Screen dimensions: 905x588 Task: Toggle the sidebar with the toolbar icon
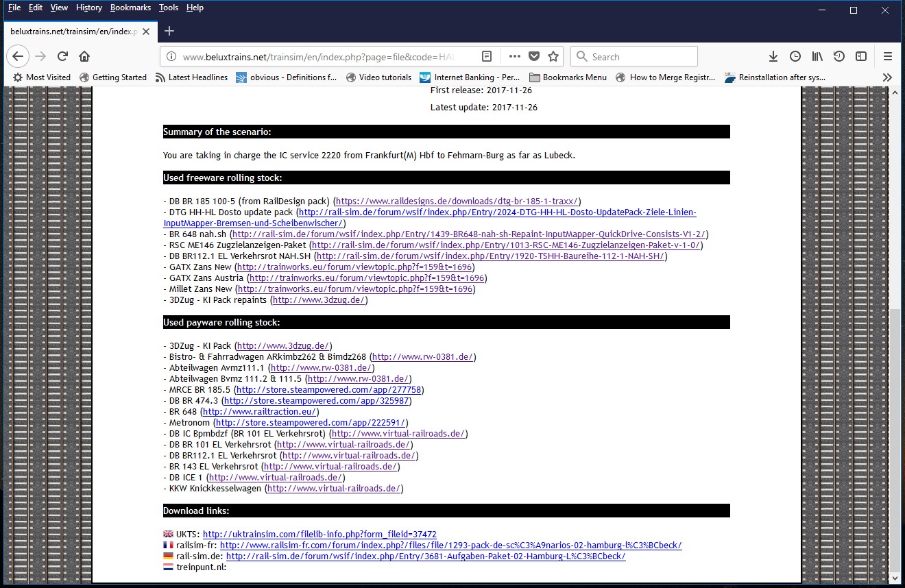click(x=861, y=56)
